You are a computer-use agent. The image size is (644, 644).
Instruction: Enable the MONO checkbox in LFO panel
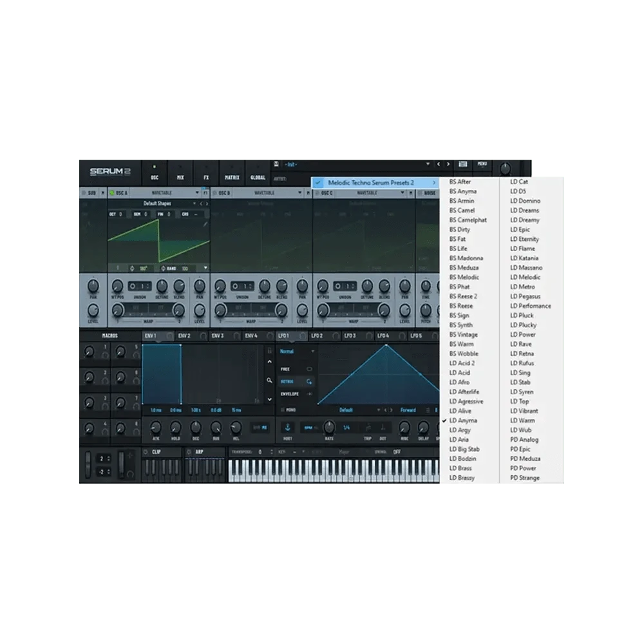click(282, 410)
